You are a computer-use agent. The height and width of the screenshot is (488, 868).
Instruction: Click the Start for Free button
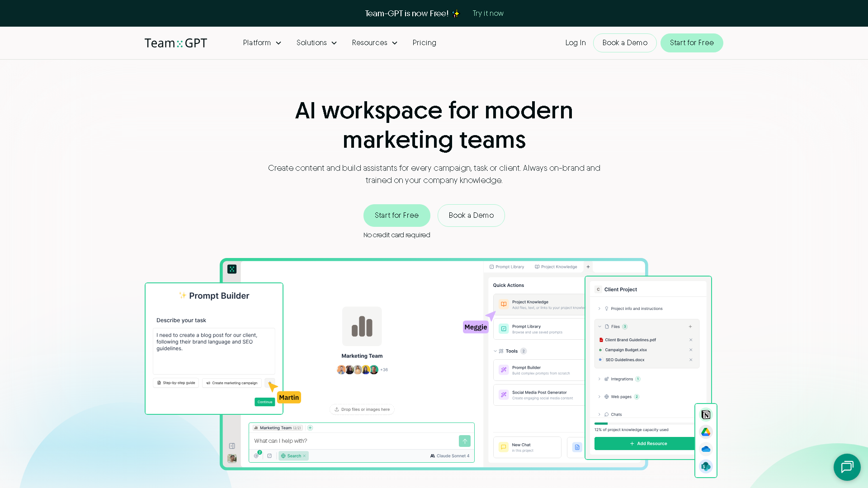click(396, 216)
